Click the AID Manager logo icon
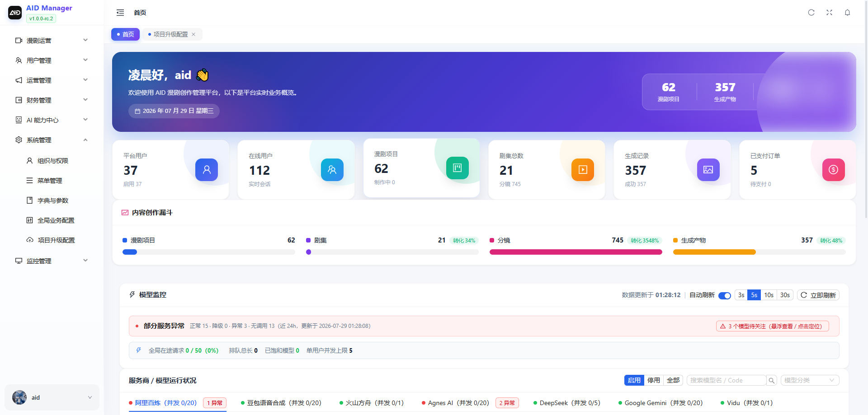Screen dimensions: 868x415 (x=15, y=13)
